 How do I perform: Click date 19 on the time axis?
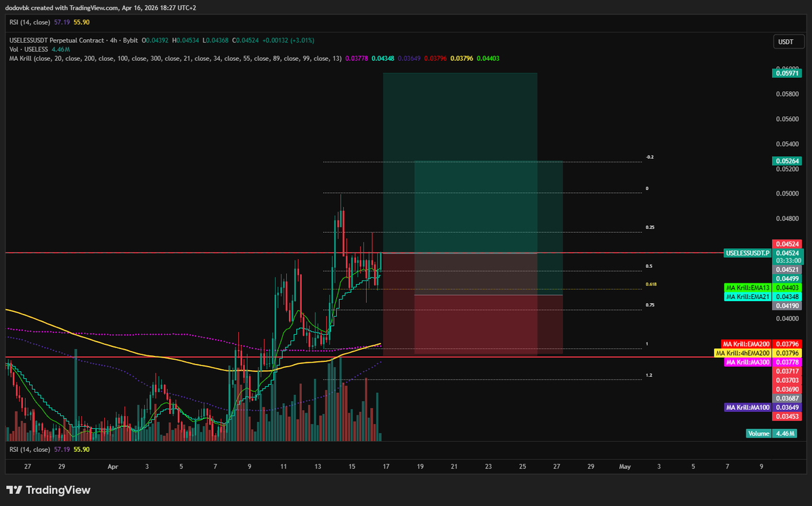point(420,466)
